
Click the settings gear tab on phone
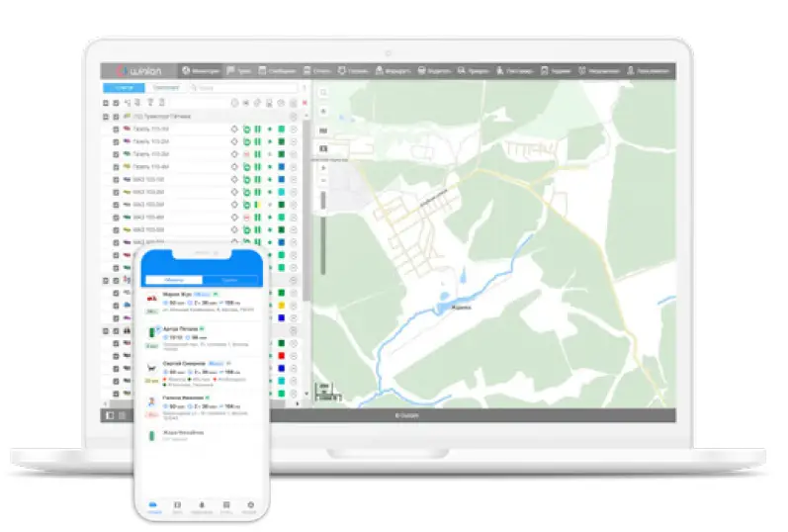tap(250, 505)
